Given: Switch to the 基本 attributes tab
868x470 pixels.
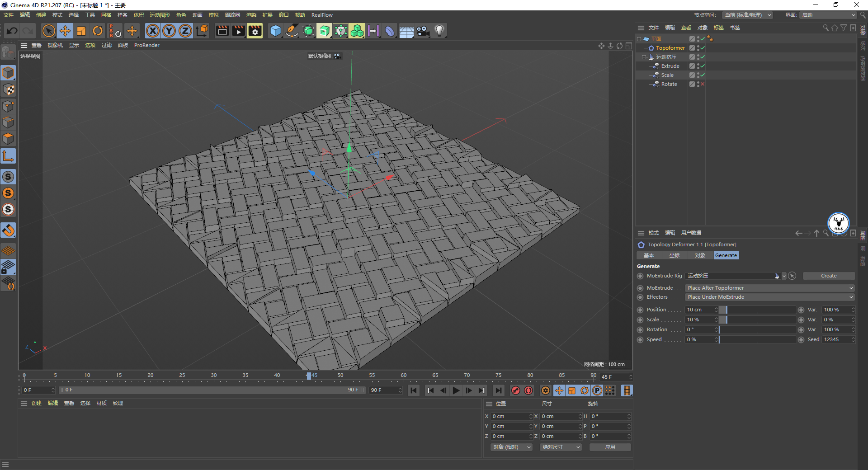Looking at the screenshot, I should 649,255.
